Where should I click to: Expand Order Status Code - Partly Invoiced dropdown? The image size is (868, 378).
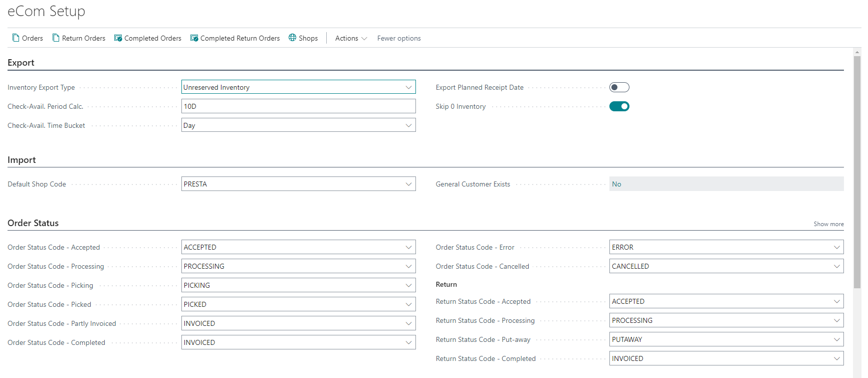tap(409, 323)
